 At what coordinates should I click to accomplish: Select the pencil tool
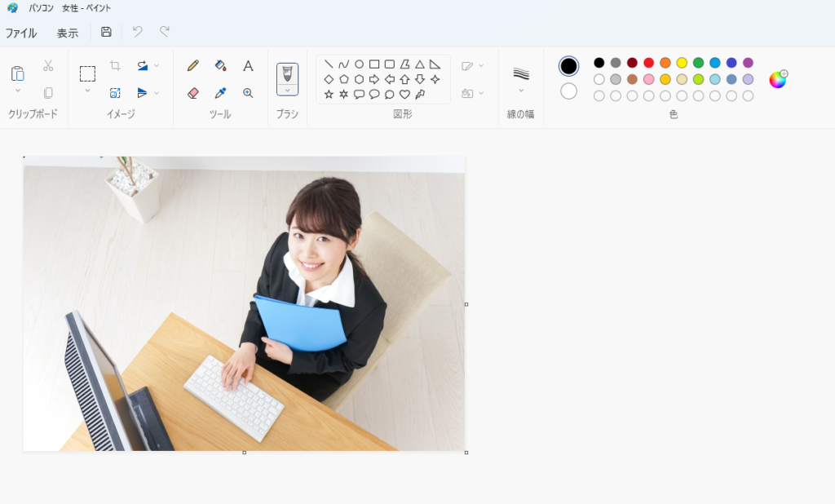pyautogui.click(x=193, y=65)
